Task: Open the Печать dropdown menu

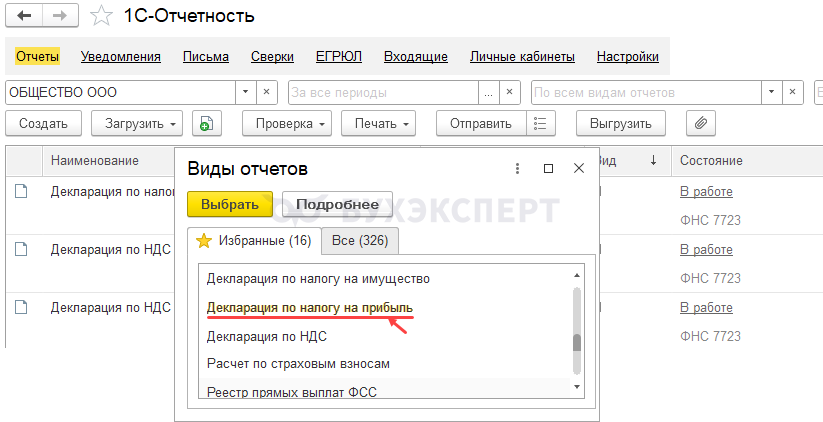Action: tap(378, 124)
